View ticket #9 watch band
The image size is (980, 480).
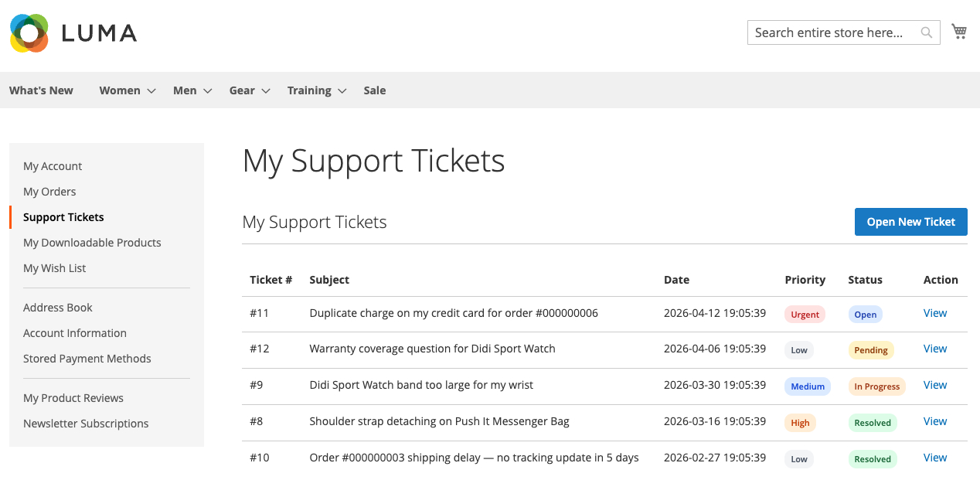pos(935,385)
